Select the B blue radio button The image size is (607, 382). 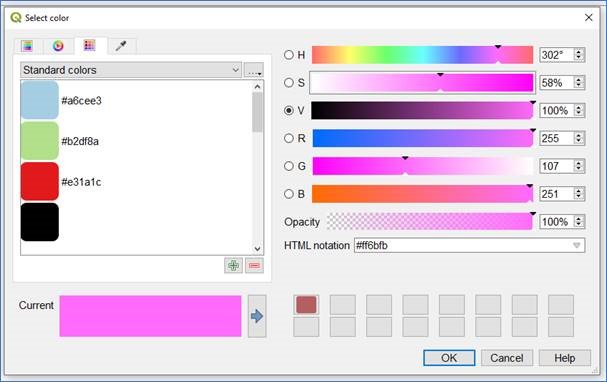[x=289, y=194]
